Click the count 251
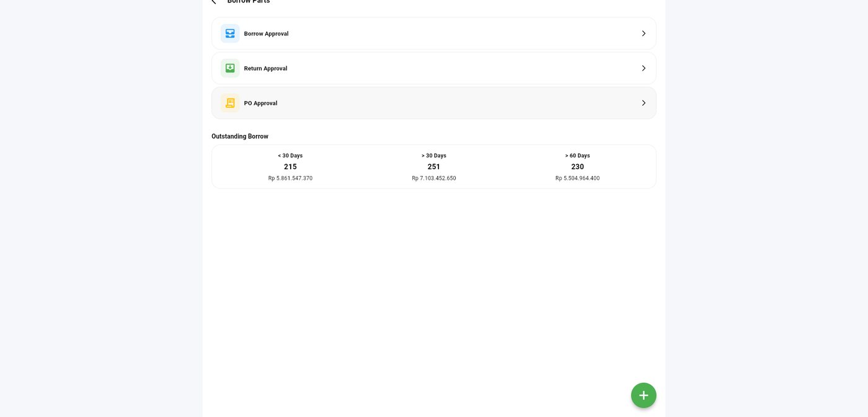This screenshot has width=868, height=417. (x=434, y=167)
